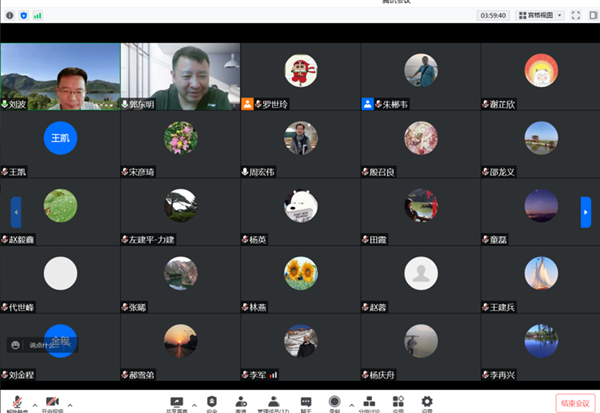Image resolution: width=600 pixels, height=413 pixels.
Task: Click the share screen icon
Action: click(x=177, y=402)
